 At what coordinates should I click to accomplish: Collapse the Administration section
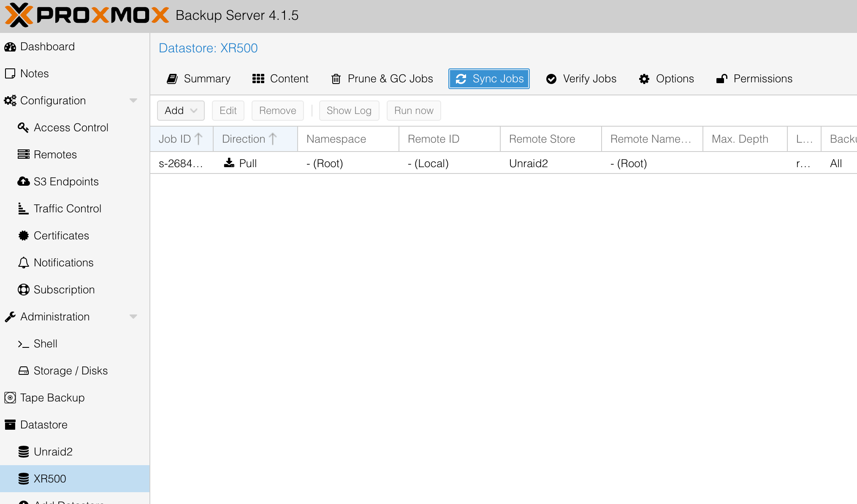tap(133, 317)
